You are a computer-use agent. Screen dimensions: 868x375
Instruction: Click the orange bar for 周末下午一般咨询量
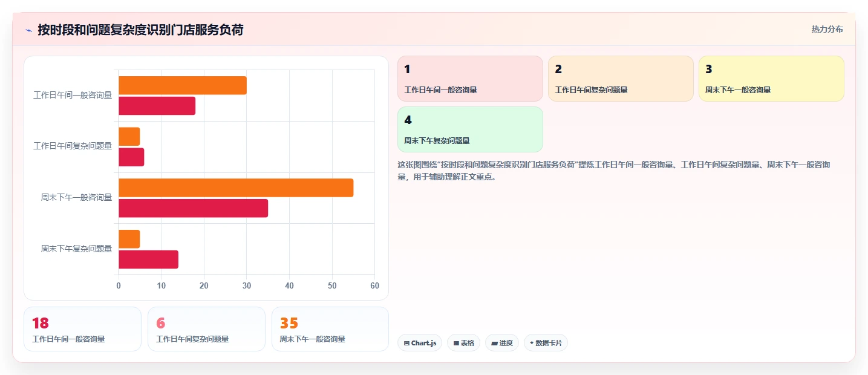tap(236, 187)
